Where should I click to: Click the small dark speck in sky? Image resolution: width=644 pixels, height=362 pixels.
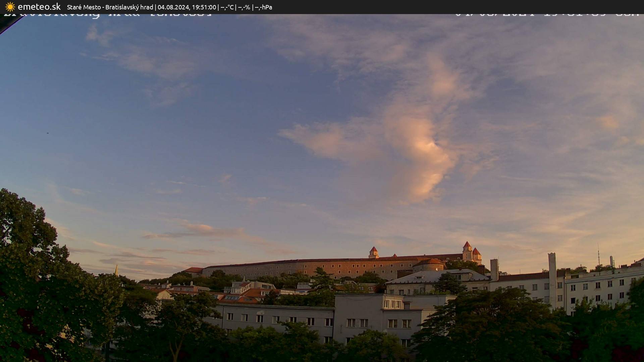(x=47, y=133)
